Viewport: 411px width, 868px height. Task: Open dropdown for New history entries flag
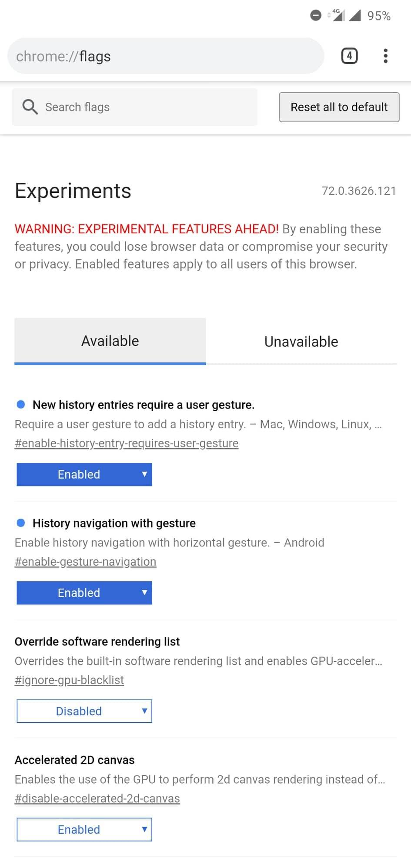pos(84,474)
